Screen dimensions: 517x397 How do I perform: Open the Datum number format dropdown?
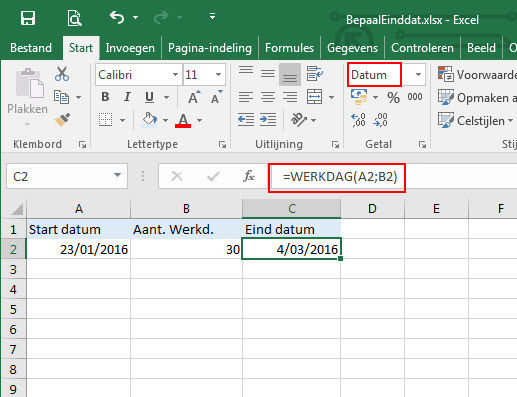418,75
